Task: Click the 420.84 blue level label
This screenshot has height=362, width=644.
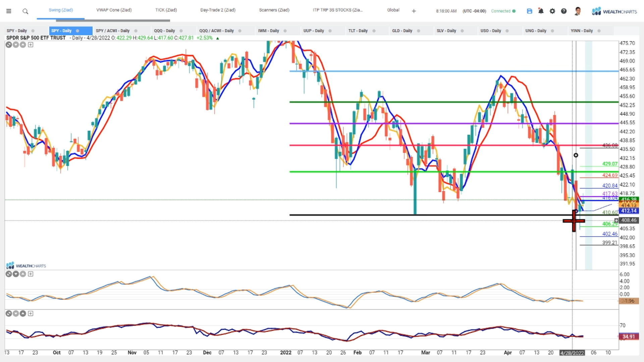Action: click(610, 186)
